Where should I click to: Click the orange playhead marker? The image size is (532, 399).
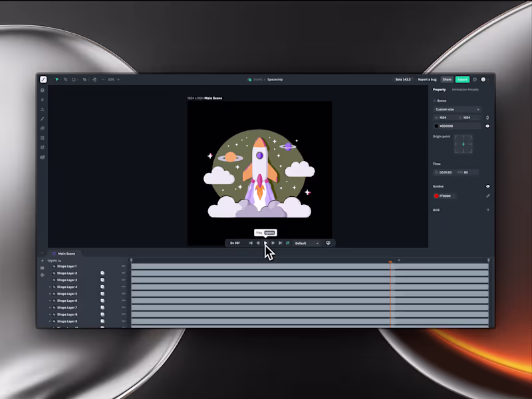pos(390,261)
